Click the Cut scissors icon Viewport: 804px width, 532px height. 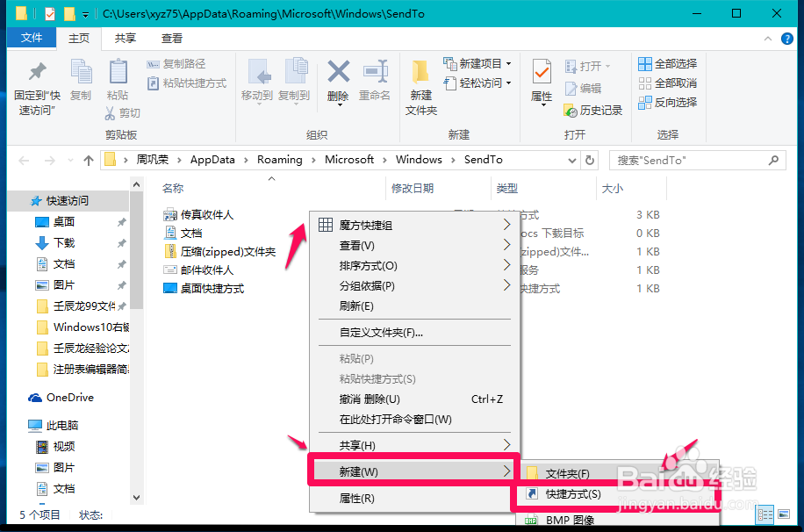click(110, 113)
